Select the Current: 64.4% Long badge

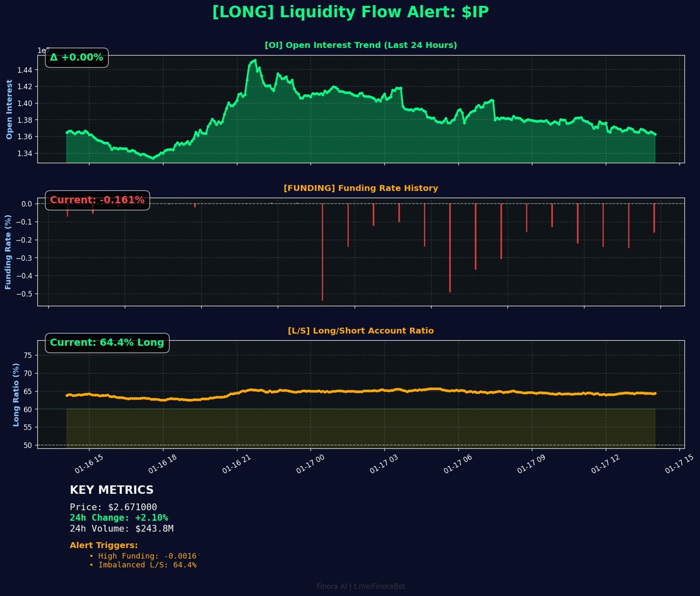coord(107,343)
